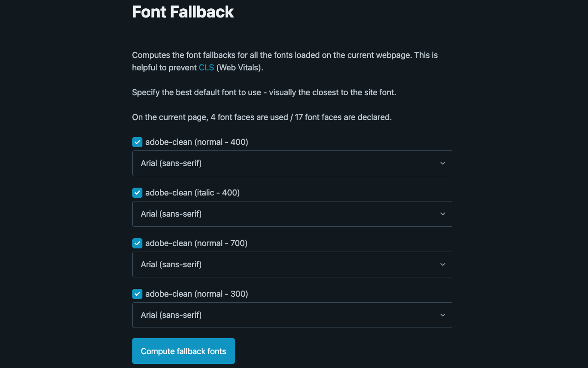
Task: Expand the font selector for normal 700
Action: pyautogui.click(x=292, y=264)
